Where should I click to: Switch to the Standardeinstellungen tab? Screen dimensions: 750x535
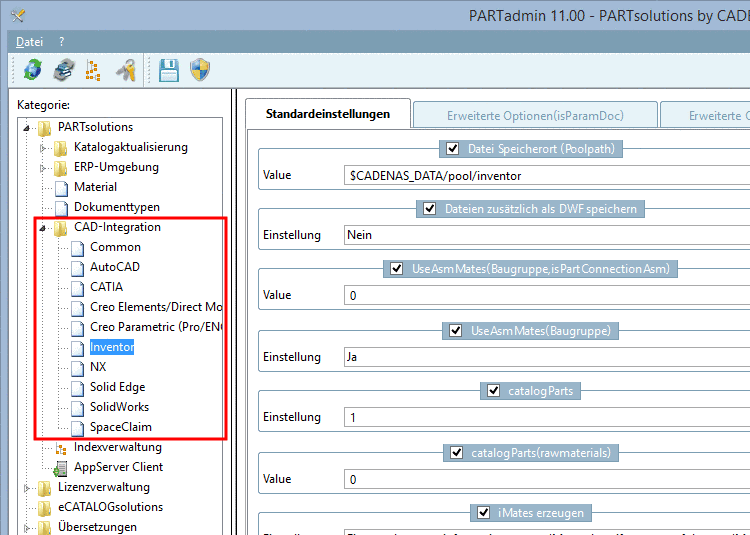(x=328, y=114)
